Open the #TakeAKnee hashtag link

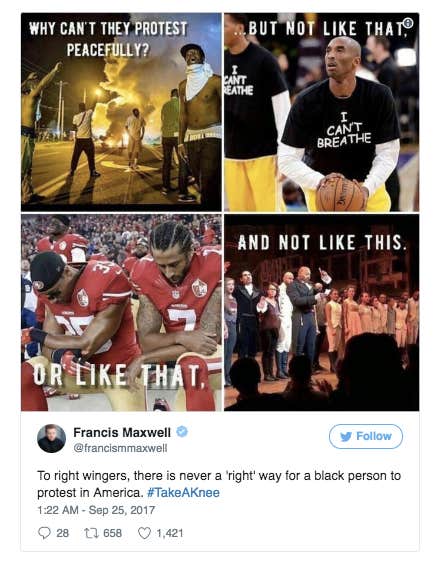point(183,493)
